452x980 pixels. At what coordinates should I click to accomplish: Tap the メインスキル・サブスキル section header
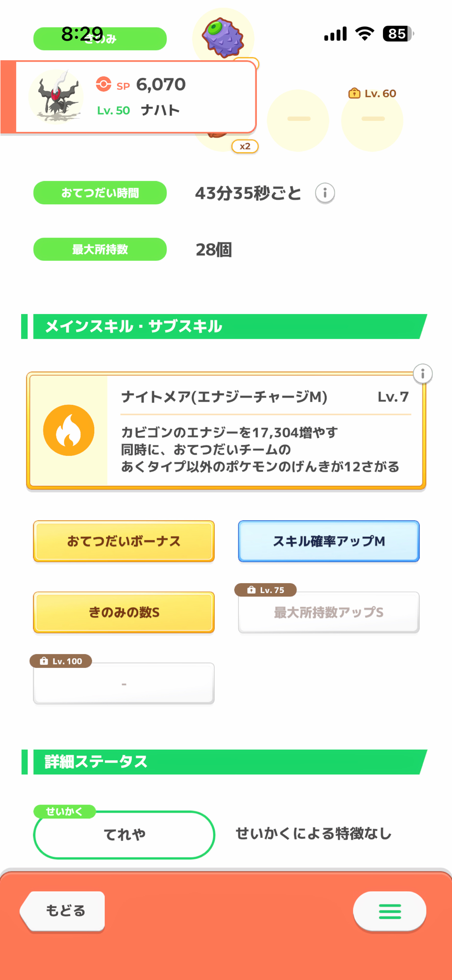click(226, 326)
